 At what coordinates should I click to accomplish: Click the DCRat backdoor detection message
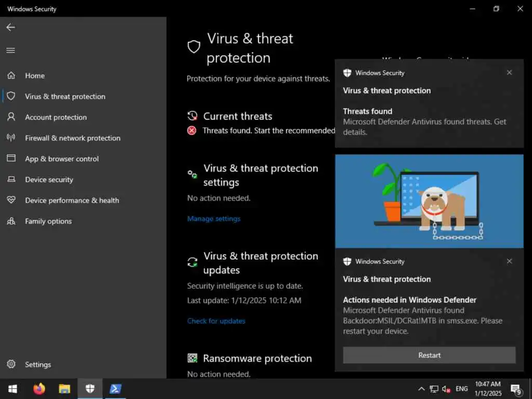point(422,321)
